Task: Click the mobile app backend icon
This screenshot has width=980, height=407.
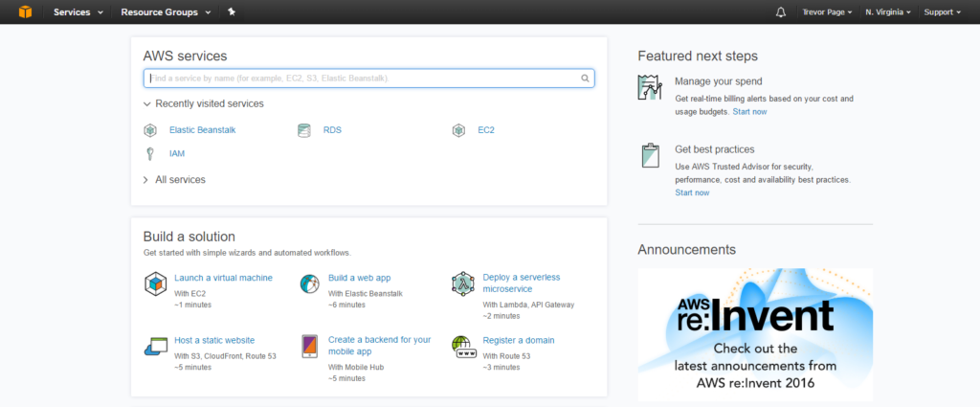Action: pyautogui.click(x=309, y=346)
